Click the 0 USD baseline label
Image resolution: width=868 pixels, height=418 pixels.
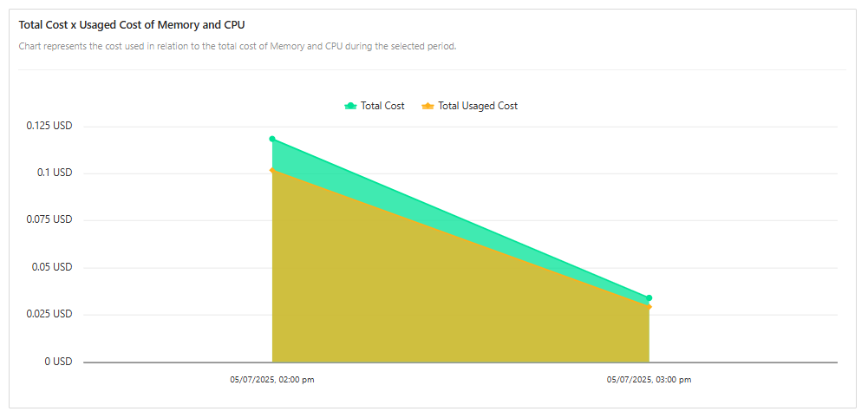click(x=58, y=362)
